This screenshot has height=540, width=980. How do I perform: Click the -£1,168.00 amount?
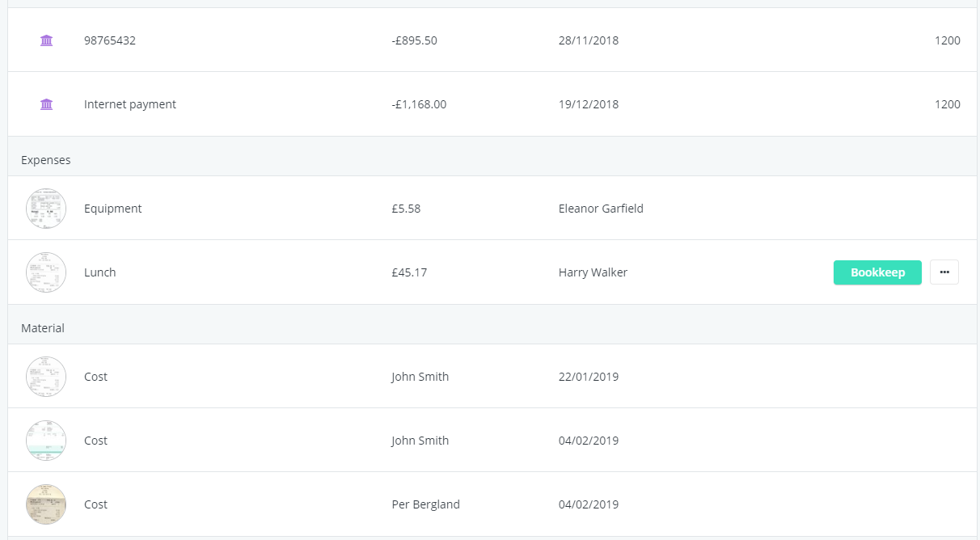pos(419,104)
